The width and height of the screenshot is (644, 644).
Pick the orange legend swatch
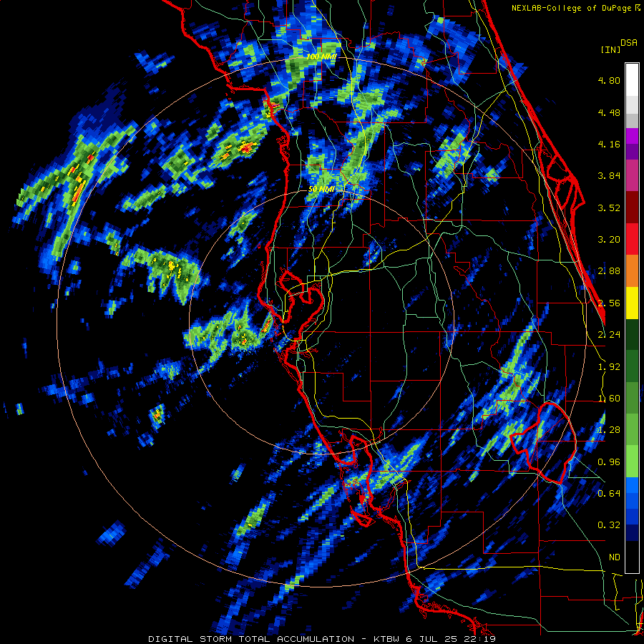[x=632, y=270]
